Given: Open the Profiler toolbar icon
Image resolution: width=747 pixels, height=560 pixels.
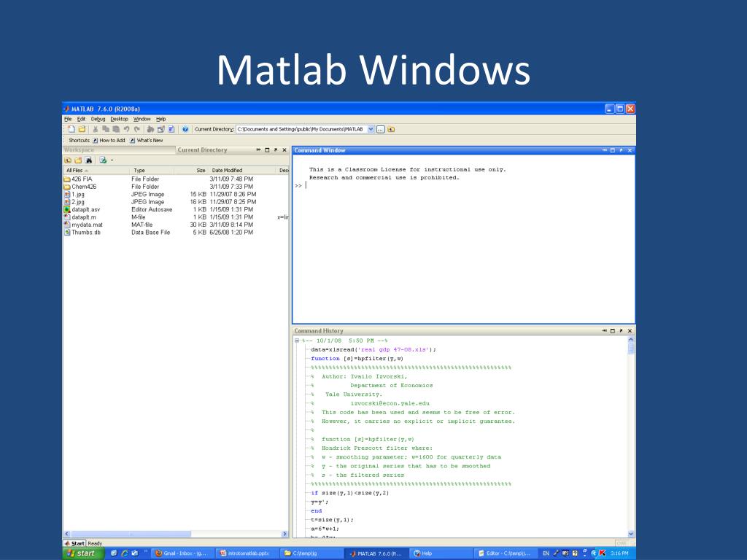Looking at the screenshot, I should pos(171,129).
